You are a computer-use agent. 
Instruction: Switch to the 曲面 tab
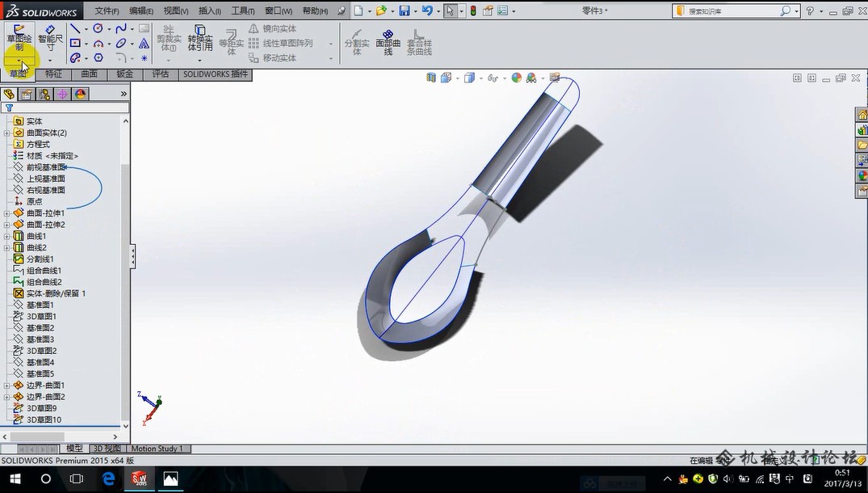[x=89, y=74]
